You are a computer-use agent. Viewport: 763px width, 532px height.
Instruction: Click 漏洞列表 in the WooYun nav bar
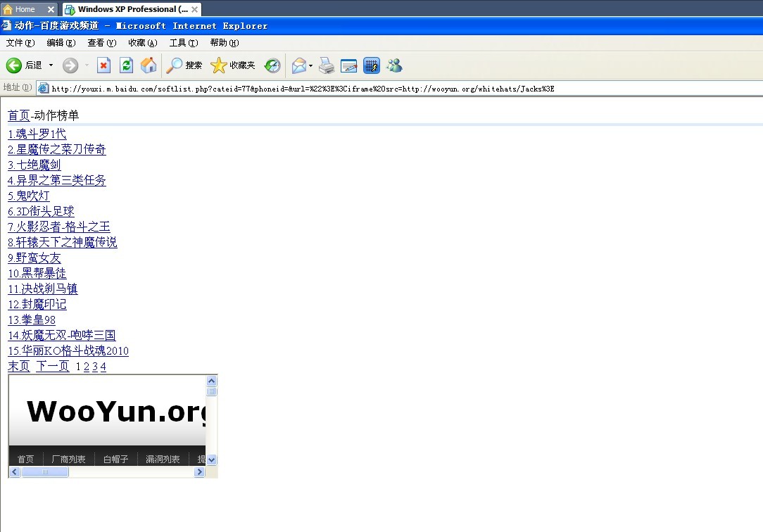(163, 459)
